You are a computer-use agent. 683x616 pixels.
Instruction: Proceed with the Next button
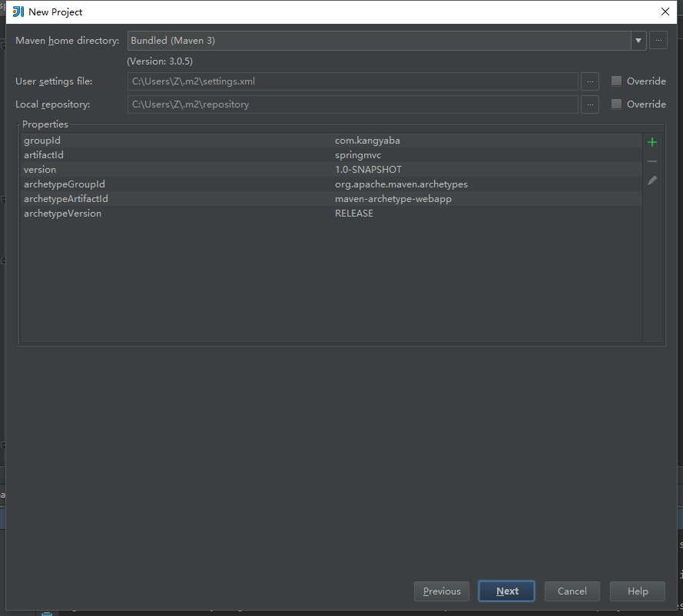click(506, 591)
